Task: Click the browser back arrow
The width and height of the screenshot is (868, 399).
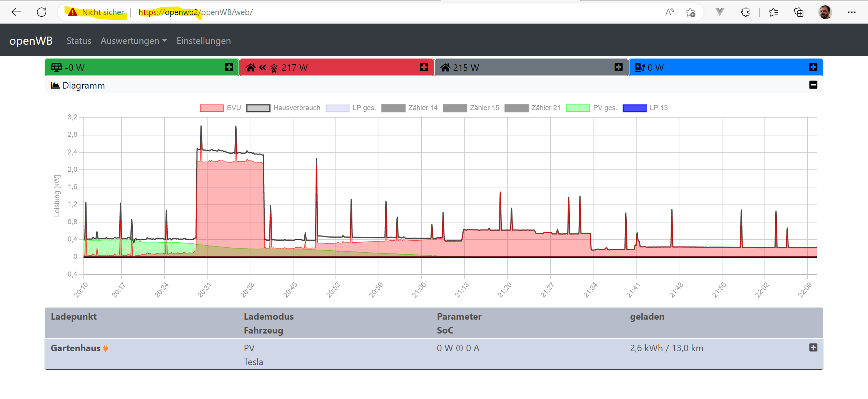Action: [16, 12]
